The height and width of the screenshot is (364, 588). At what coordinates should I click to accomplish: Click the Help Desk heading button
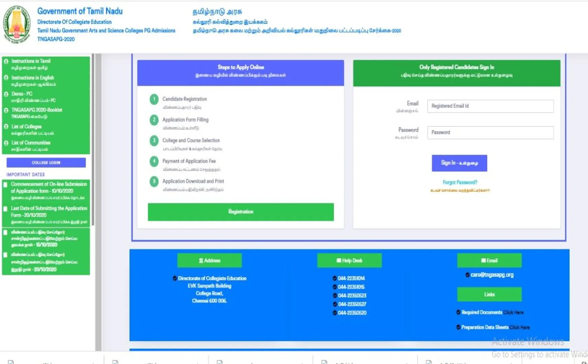[x=349, y=261]
